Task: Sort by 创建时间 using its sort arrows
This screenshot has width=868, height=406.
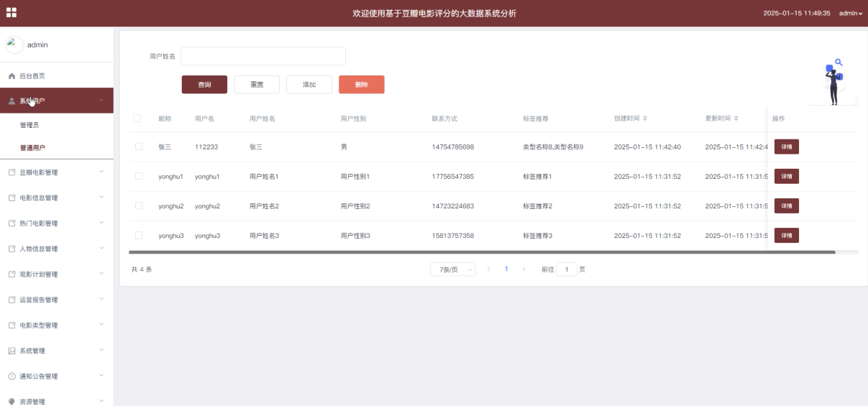Action: [x=645, y=119]
